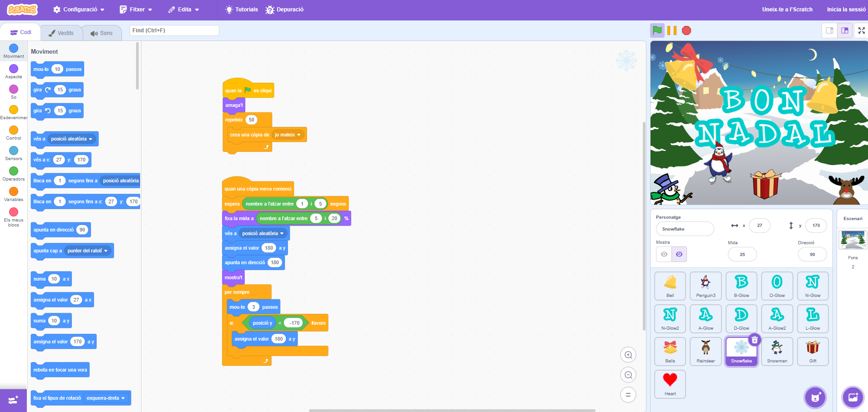868x412 pixels.
Task: Switch to the Vestits tab
Action: tap(61, 33)
